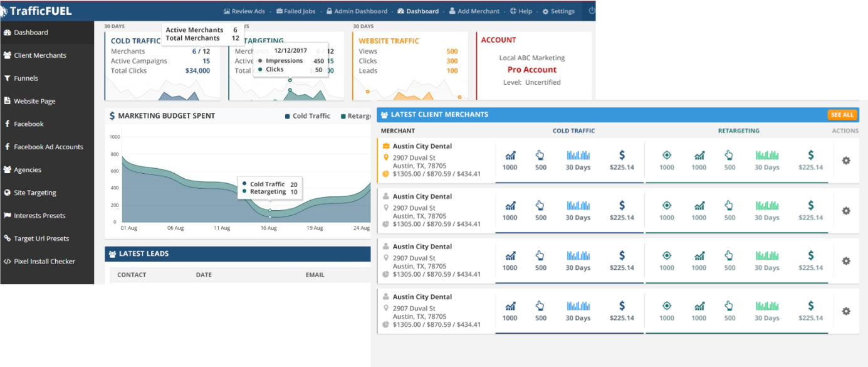Image resolution: width=868 pixels, height=367 pixels.
Task: Select Facebook Ad Accounts in sidebar
Action: 48,147
